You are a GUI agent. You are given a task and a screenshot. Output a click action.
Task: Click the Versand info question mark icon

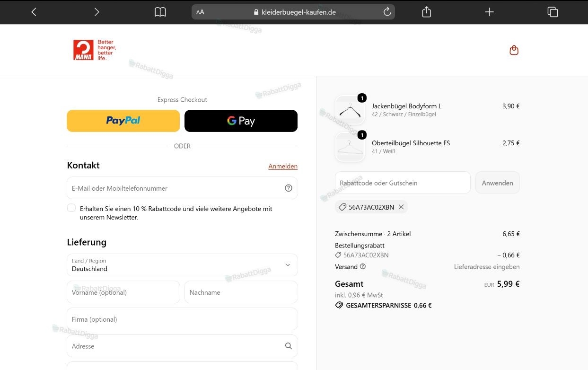[x=363, y=266]
